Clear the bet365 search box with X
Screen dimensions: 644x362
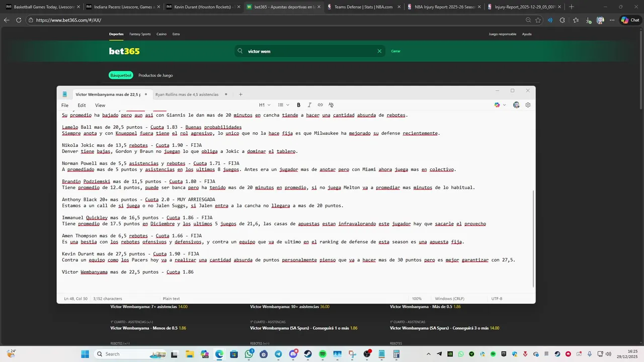coord(379,51)
